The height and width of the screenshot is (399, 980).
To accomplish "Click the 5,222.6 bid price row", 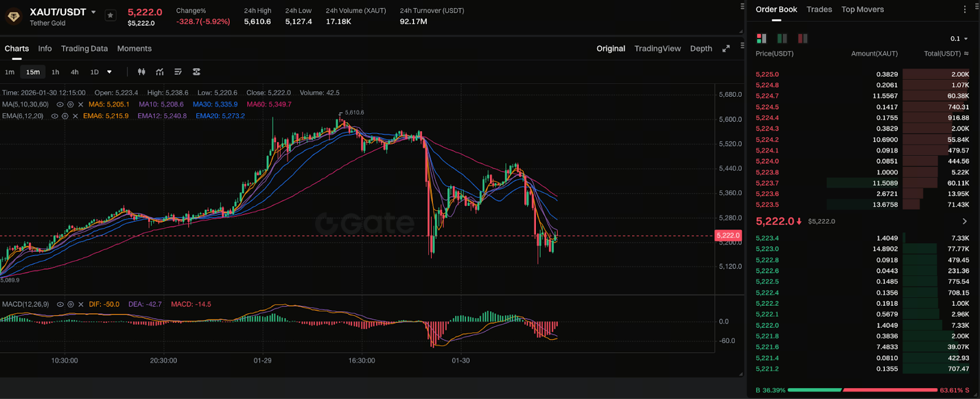I will click(862, 271).
